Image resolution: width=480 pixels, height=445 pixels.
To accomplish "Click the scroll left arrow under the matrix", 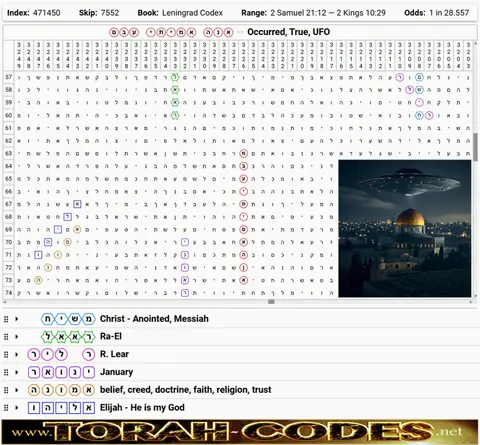I will point(5,302).
